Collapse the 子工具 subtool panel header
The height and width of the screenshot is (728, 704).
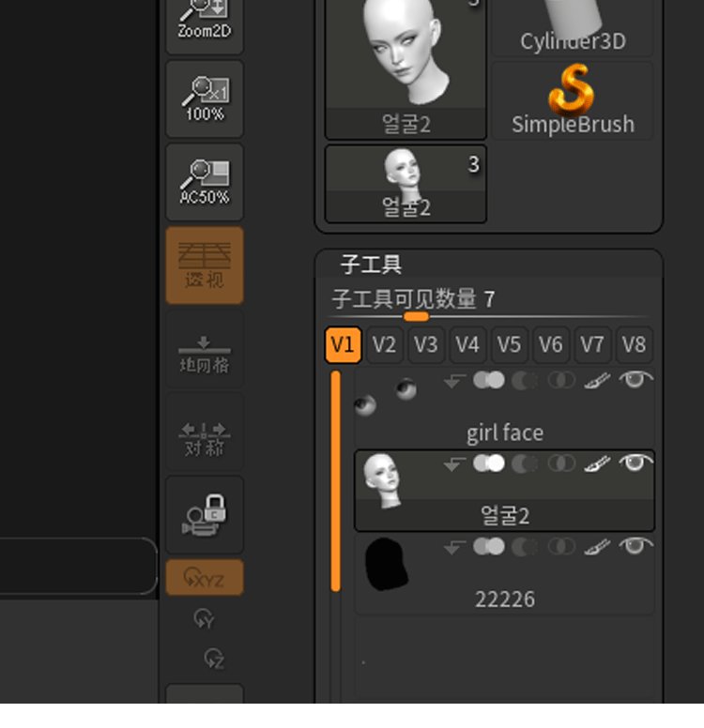point(371,265)
